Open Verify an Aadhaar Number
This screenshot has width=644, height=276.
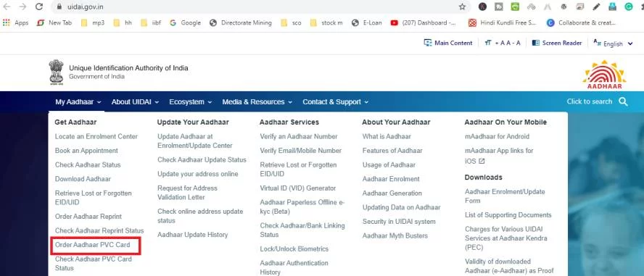coord(299,137)
